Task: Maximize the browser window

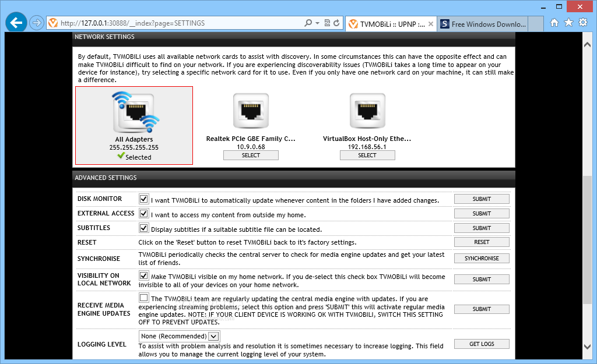Action: pyautogui.click(x=559, y=6)
